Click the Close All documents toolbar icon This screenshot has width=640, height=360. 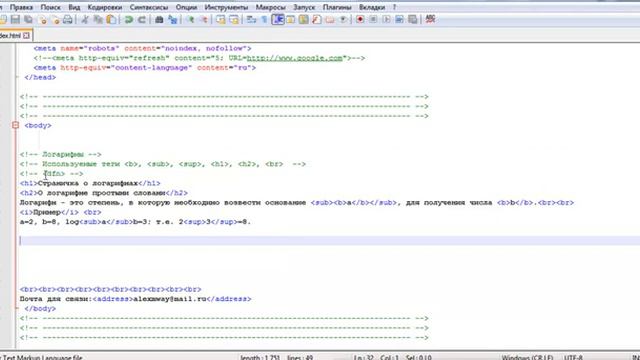coord(55,19)
